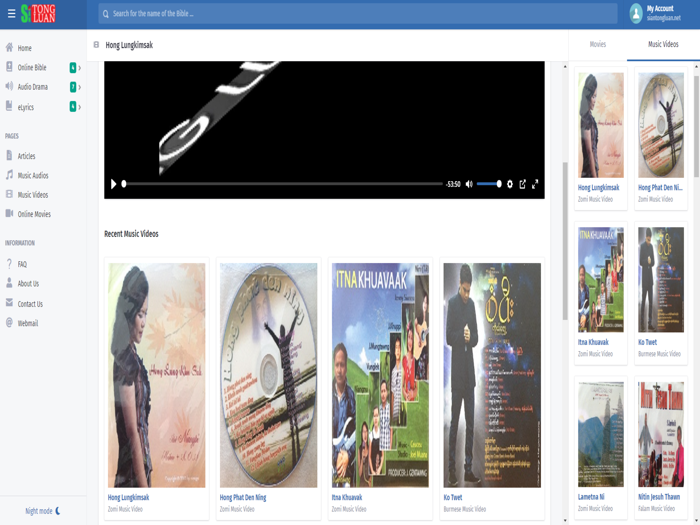
Task: Switch to the Movies tab
Action: pyautogui.click(x=598, y=45)
